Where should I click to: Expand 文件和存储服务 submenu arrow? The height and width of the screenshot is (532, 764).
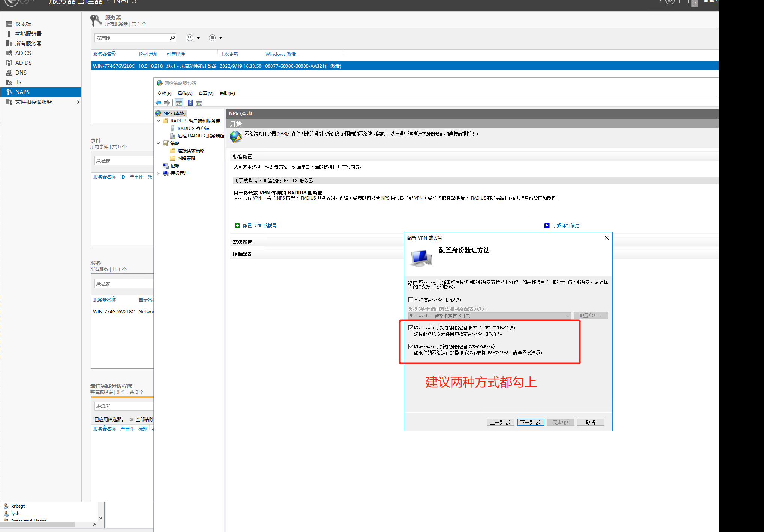click(78, 102)
